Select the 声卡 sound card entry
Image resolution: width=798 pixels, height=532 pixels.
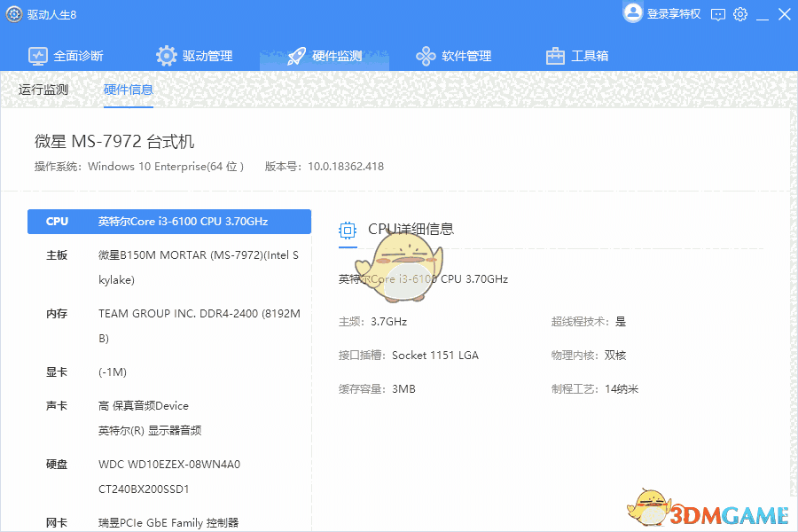coord(57,405)
